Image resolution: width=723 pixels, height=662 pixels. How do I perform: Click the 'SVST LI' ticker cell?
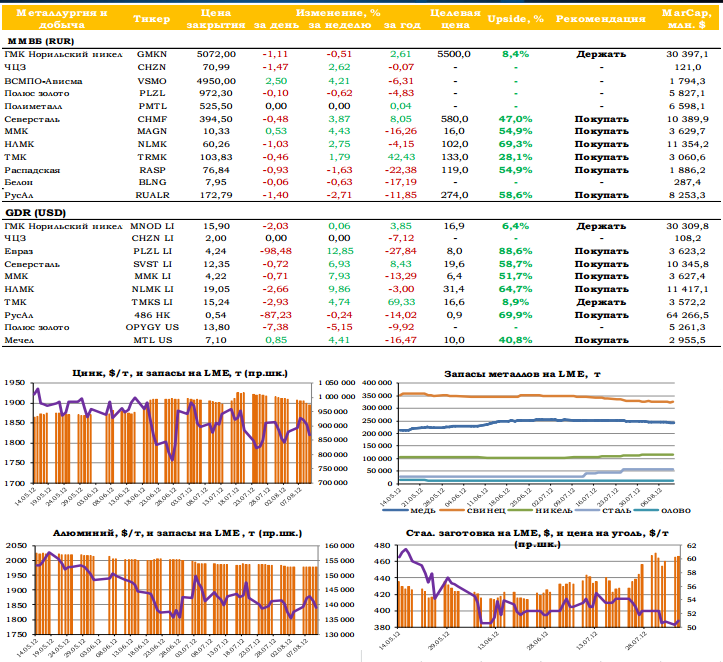click(x=152, y=264)
